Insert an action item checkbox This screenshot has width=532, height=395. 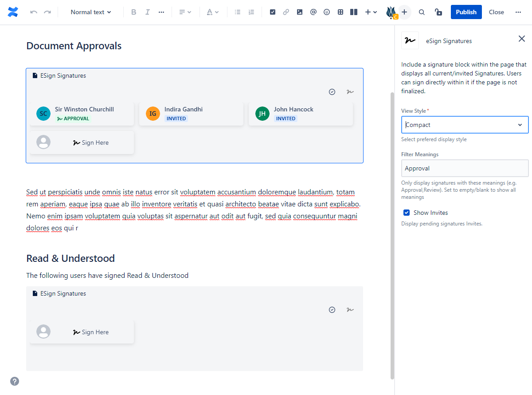[x=273, y=12]
